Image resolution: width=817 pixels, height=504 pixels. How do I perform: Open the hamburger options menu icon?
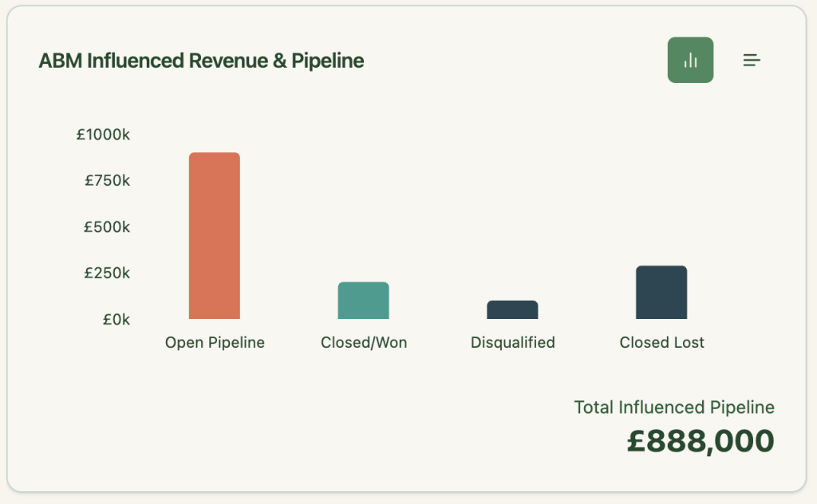[751, 59]
